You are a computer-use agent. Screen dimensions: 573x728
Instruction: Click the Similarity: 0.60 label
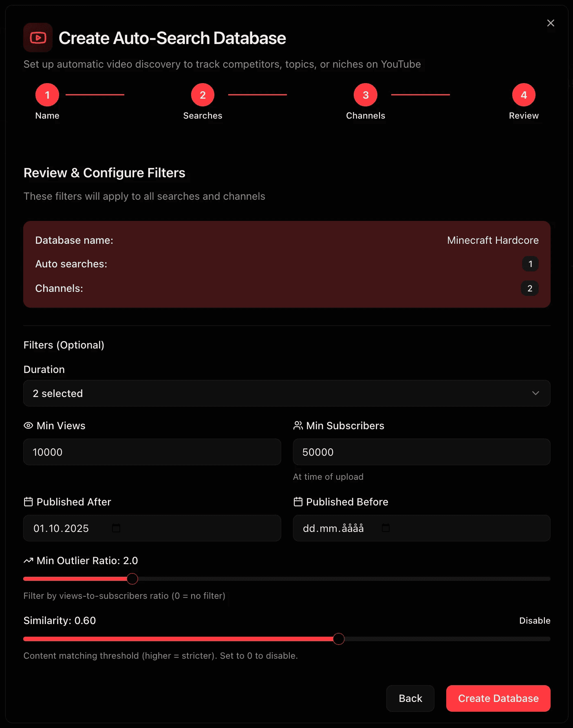pyautogui.click(x=60, y=621)
